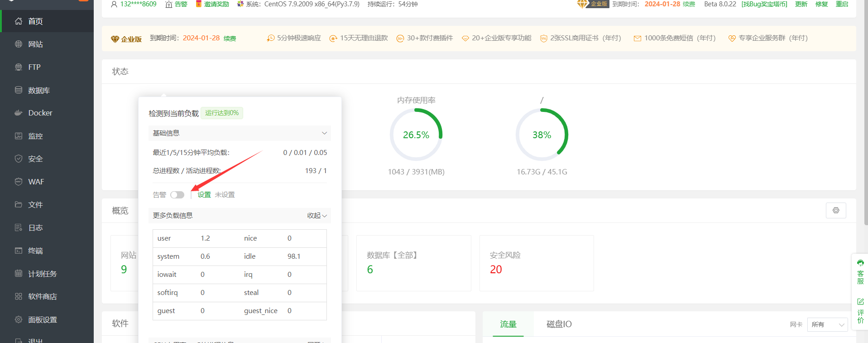Click the 企业版 diamond icon in the banner
The width and height of the screenshot is (868, 343).
click(x=115, y=39)
